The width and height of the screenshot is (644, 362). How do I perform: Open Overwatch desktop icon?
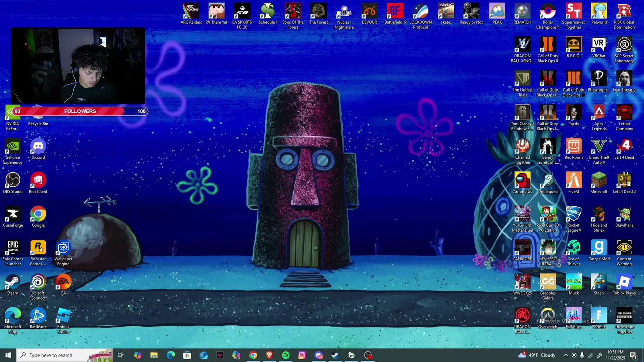[x=548, y=318]
